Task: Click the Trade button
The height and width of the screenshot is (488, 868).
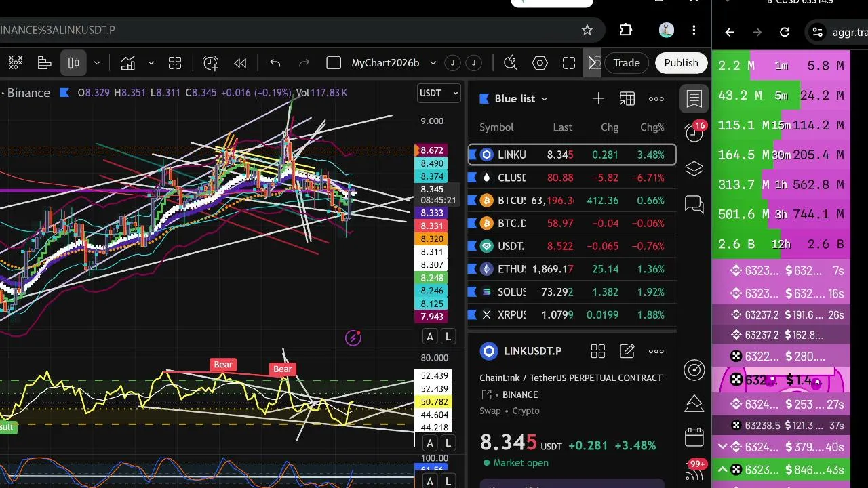Action: (627, 63)
